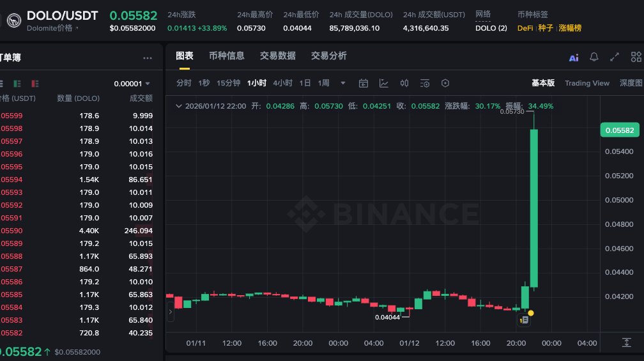Click the order row with amount 65.893
The height and width of the screenshot is (361, 644).
point(77,256)
